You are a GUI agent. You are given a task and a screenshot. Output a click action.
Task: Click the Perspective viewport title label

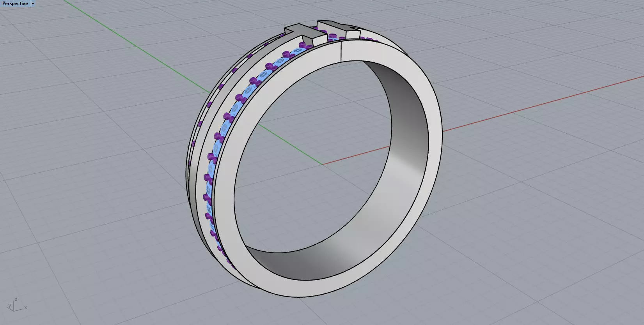(x=15, y=4)
